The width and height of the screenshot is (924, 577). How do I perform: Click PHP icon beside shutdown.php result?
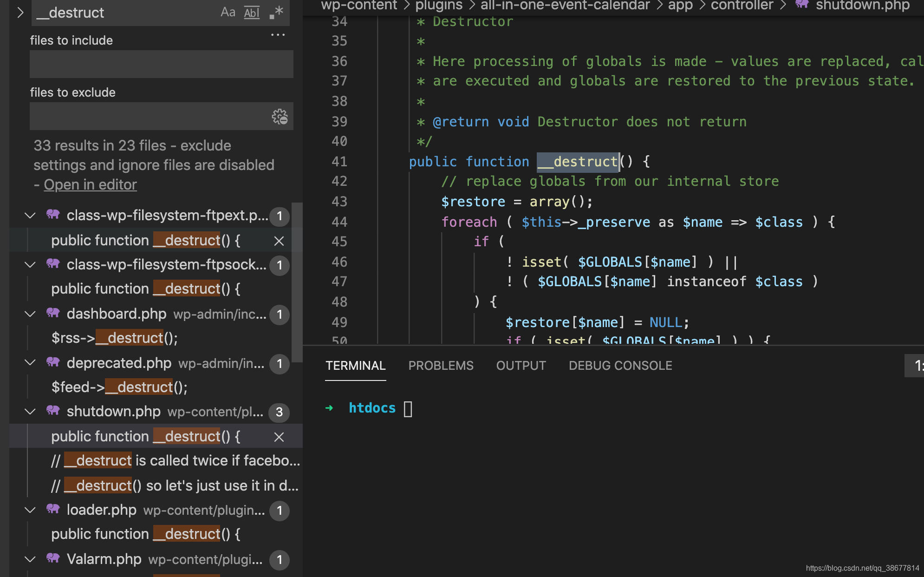pyautogui.click(x=53, y=411)
